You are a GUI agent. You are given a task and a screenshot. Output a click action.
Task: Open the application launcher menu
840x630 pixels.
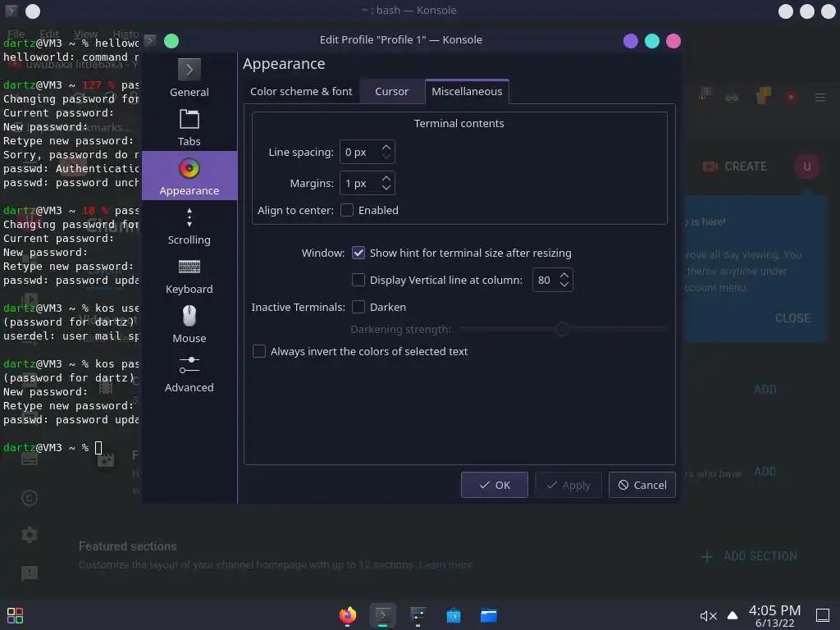[x=15, y=615]
